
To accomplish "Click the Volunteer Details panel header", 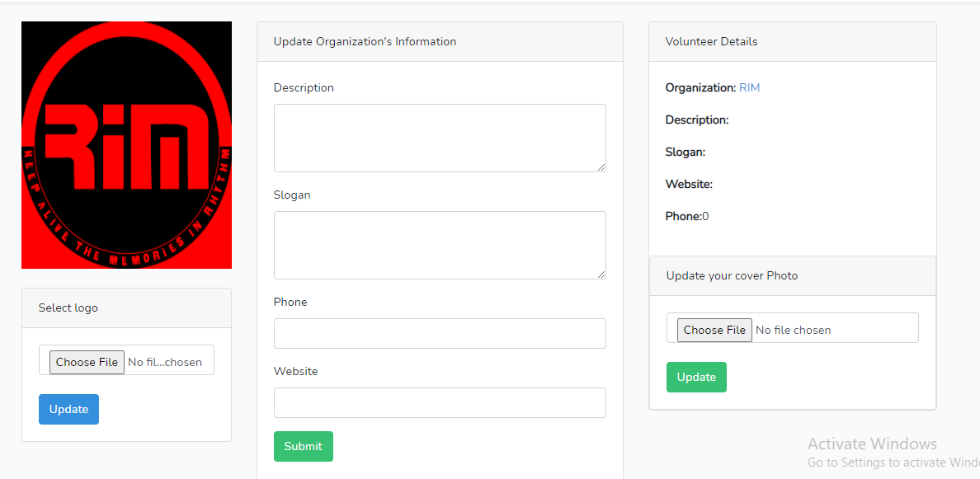I will coord(711,41).
